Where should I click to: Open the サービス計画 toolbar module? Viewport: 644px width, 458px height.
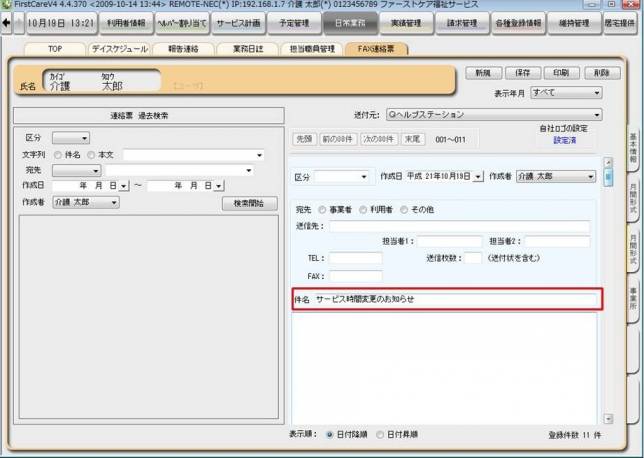click(x=239, y=22)
